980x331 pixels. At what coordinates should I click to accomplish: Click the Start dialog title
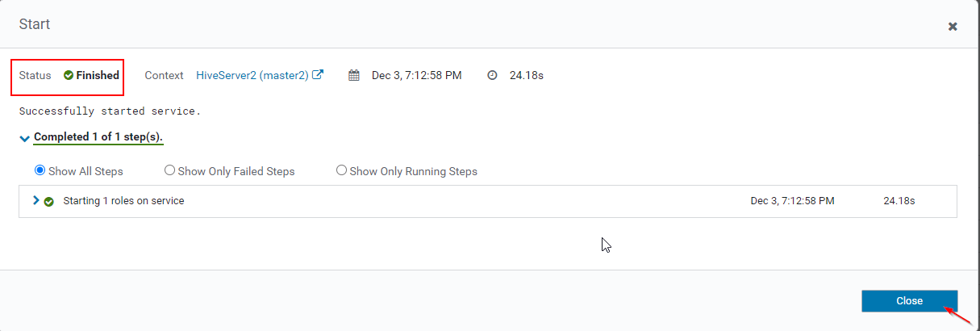point(35,24)
